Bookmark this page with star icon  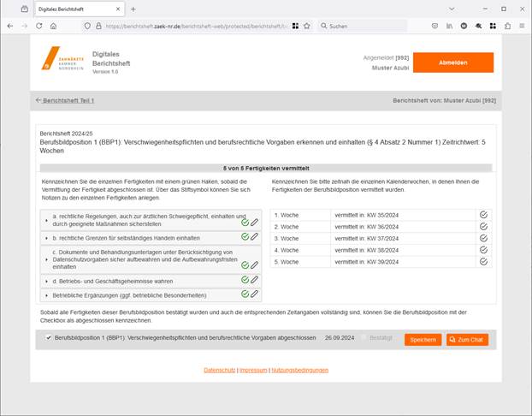(307, 26)
